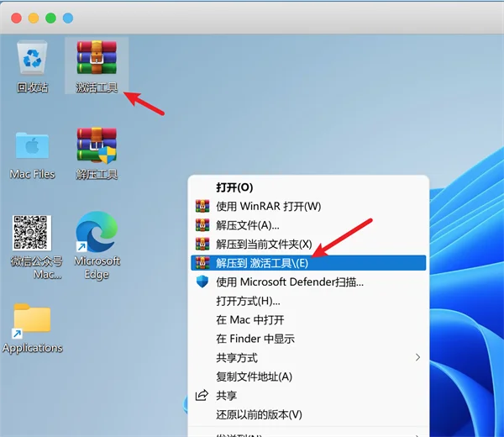The image size is (504, 437).
Task: Open the Applications folder shortcut
Action: click(32, 329)
